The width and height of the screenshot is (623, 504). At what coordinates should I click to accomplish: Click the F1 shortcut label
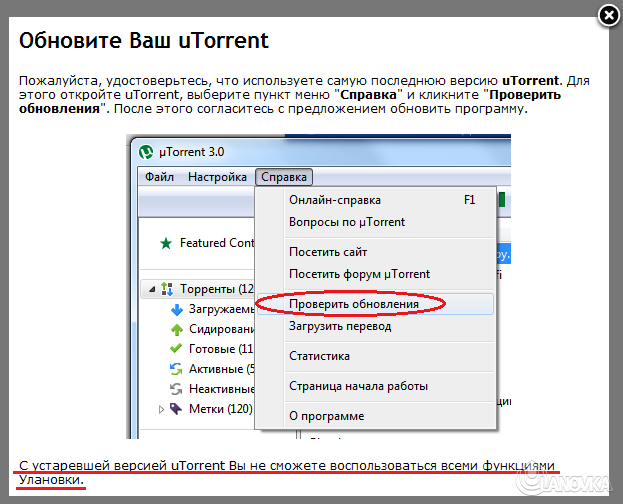pyautogui.click(x=469, y=200)
